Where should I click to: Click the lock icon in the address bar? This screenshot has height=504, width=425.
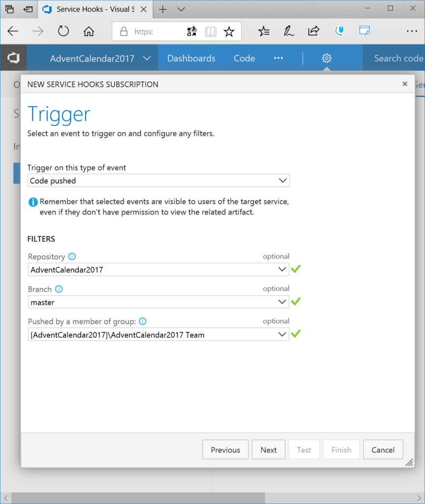click(123, 31)
